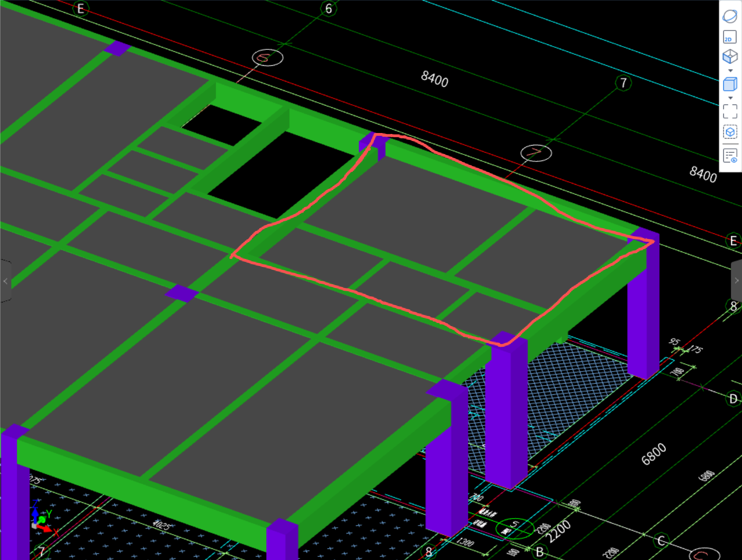Screen dimensions: 742x560
Task: Activate the dynamic orbit view icon
Action: pyautogui.click(x=730, y=16)
